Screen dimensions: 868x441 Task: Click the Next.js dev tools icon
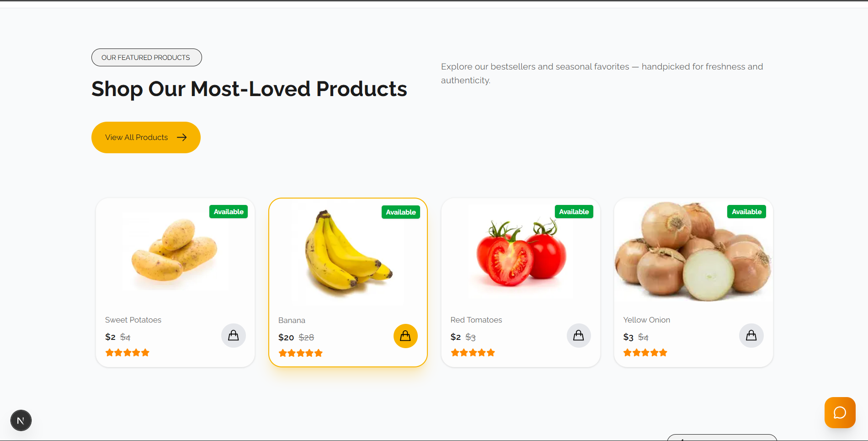[21, 420]
